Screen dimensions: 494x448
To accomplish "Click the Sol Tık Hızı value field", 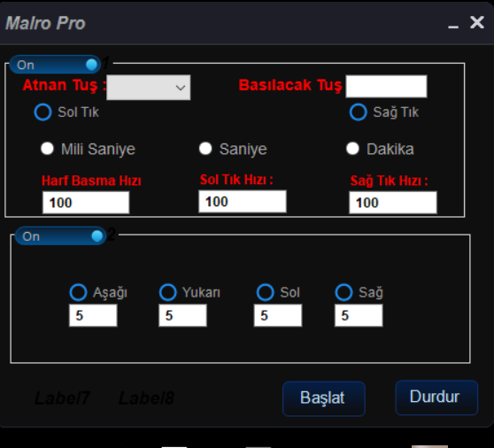I will point(243,201).
